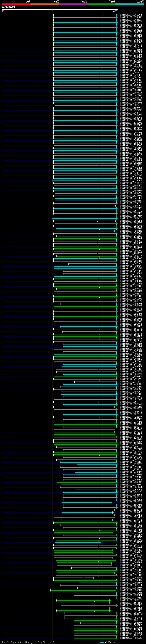Select hit label UniRef100_Q39882
Screen dimensions: 146x644
point(131,87)
